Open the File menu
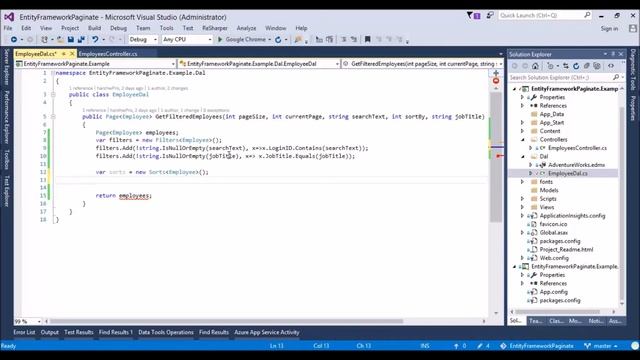The width and height of the screenshot is (640, 360). click(x=8, y=28)
